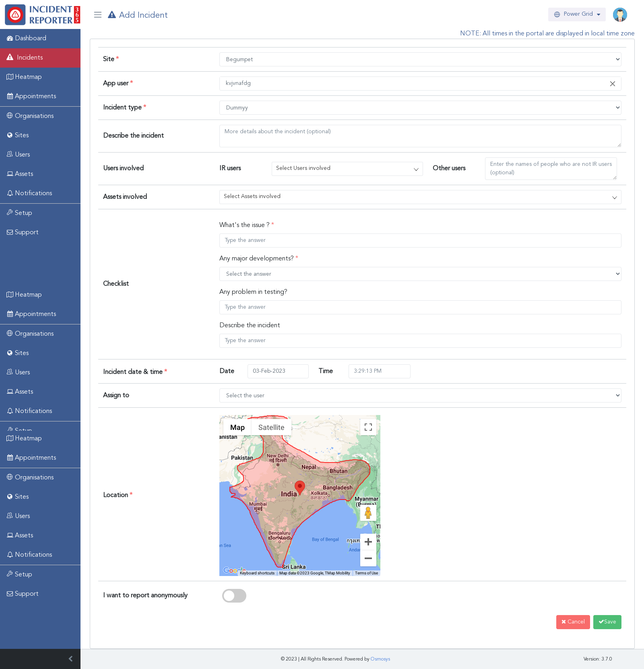This screenshot has height=669, width=644.
Task: Enter fullscreen map view
Action: point(368,427)
